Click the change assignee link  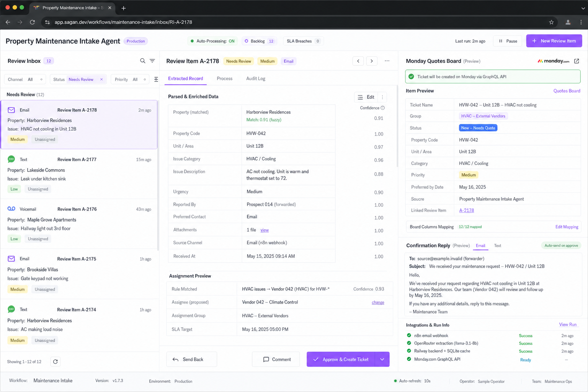(x=378, y=302)
